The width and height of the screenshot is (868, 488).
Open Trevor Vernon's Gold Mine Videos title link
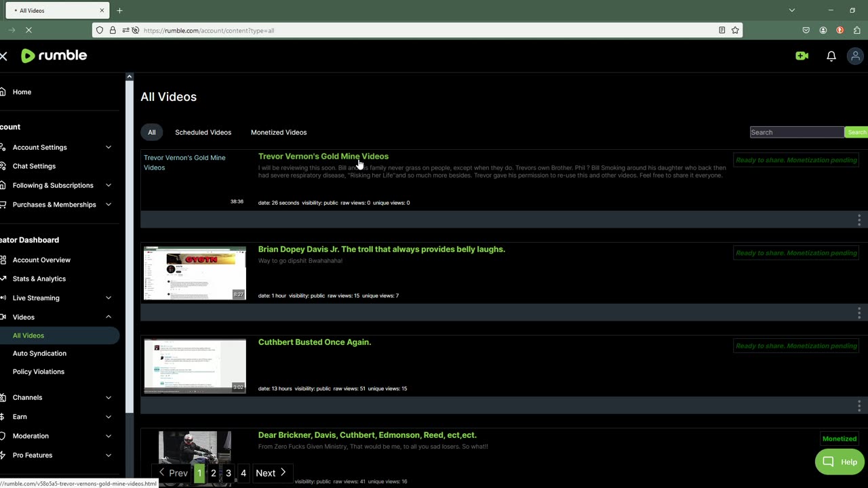click(323, 157)
